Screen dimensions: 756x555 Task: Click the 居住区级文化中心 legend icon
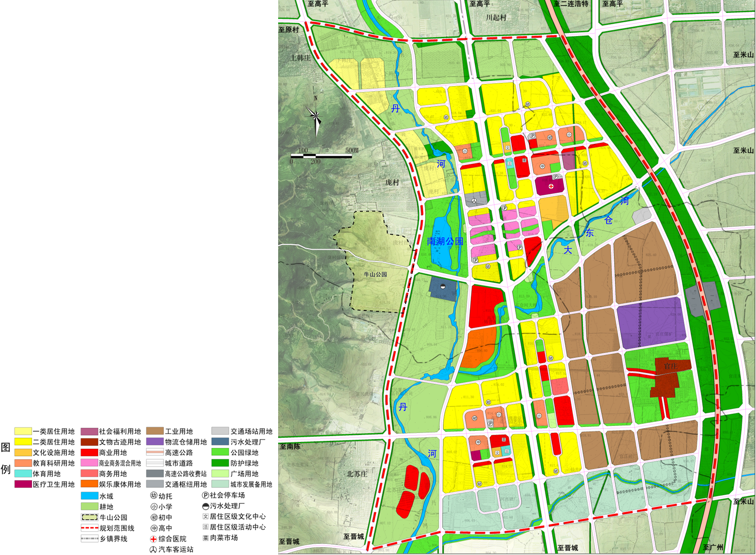205,516
